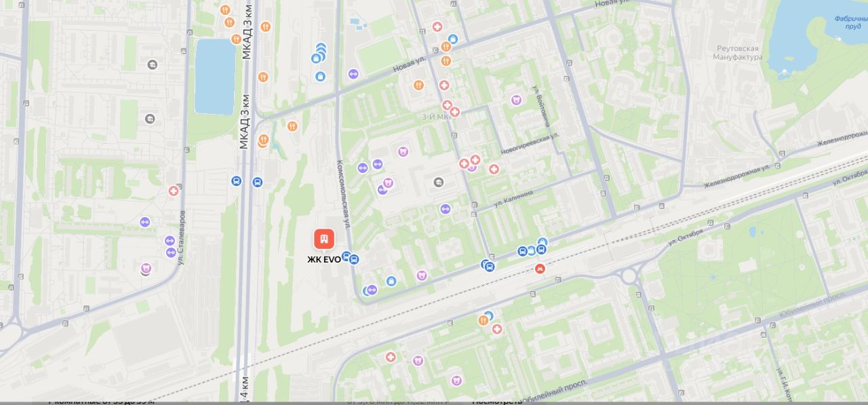Click the red metro M station icon

[x=540, y=269]
